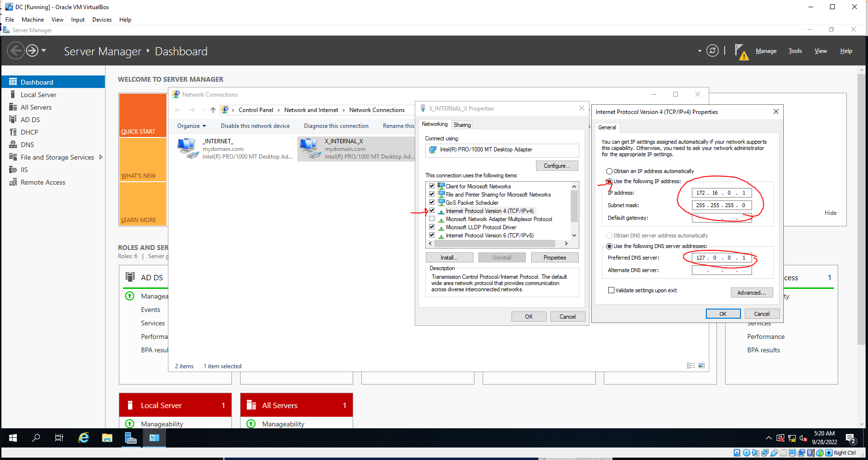868x460 pixels.
Task: Select Obtain an IP address automatically
Action: [x=610, y=171]
